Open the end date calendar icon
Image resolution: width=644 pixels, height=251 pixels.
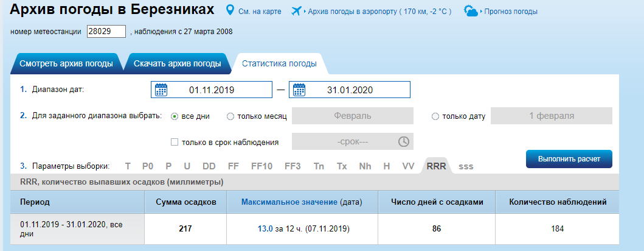[299, 90]
